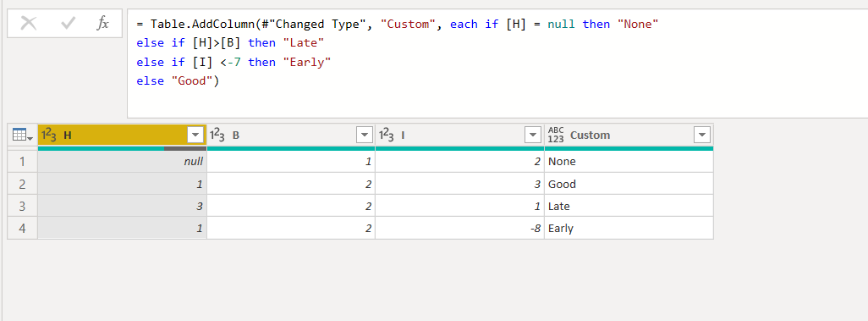Cancel formula edit with X icon

28,23
